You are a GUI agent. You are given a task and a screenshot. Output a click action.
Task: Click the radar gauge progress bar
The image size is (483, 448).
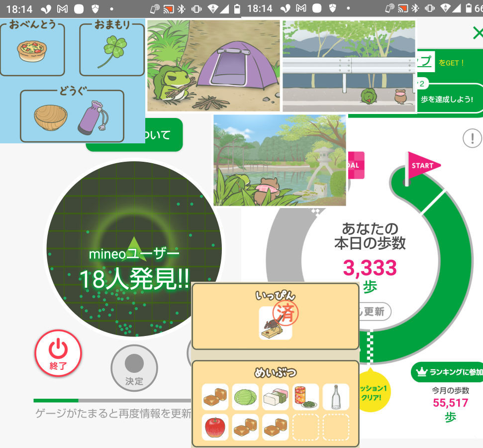coord(112,401)
